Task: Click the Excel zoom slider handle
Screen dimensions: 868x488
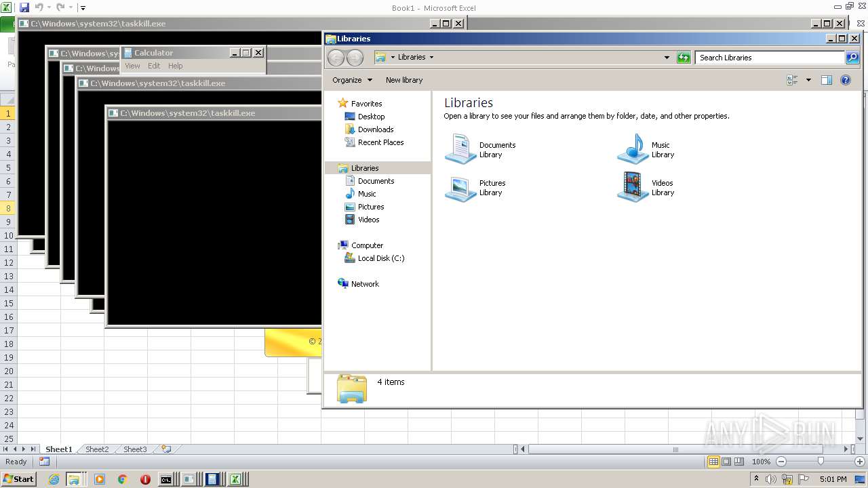Action: point(821,462)
